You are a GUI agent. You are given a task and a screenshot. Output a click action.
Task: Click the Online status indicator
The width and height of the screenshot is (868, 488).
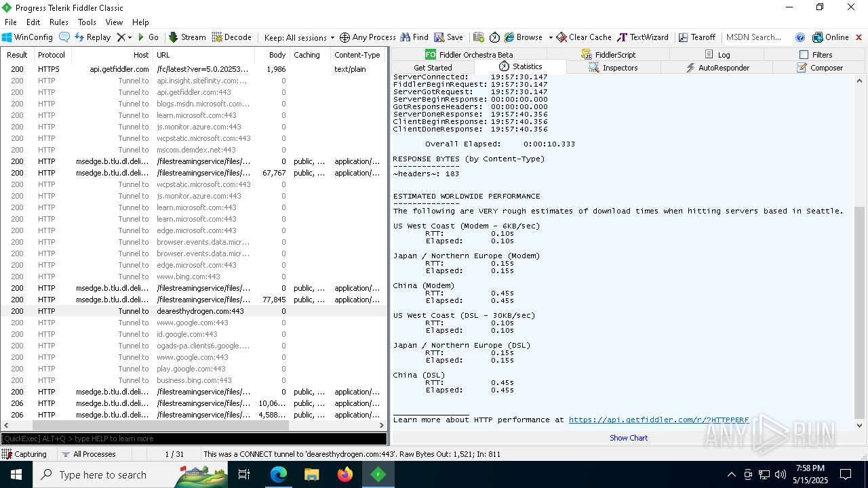point(831,37)
